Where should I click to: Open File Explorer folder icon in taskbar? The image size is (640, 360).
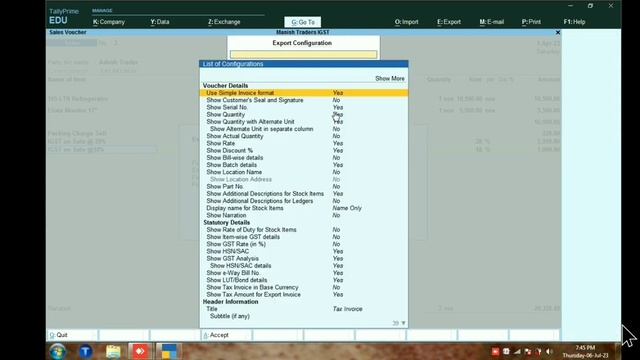tap(113, 351)
